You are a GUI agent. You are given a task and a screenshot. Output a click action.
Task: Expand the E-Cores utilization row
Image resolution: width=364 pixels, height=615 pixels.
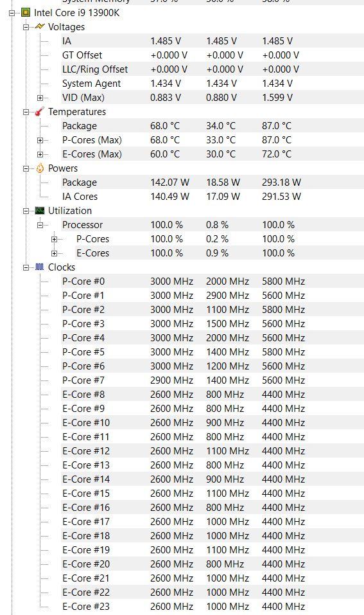click(54, 253)
